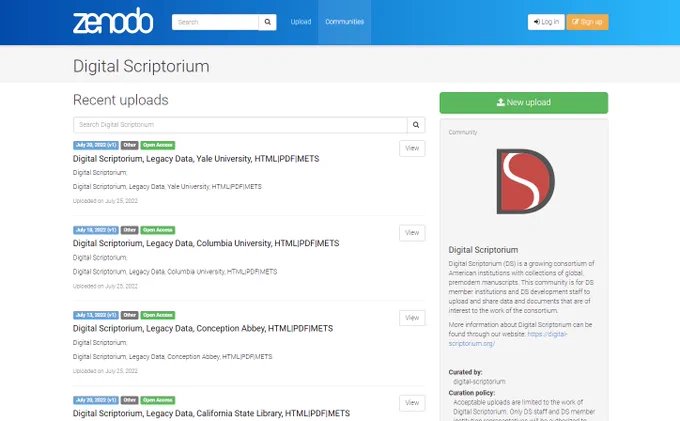Click the Other badge on Columbia record

click(129, 230)
